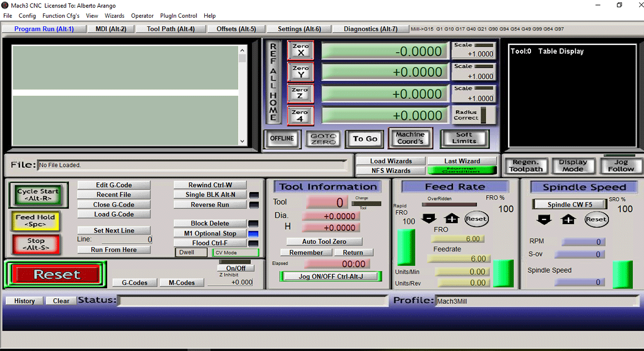Click Regen. Toolpath button
The width and height of the screenshot is (644, 351).
click(x=526, y=166)
